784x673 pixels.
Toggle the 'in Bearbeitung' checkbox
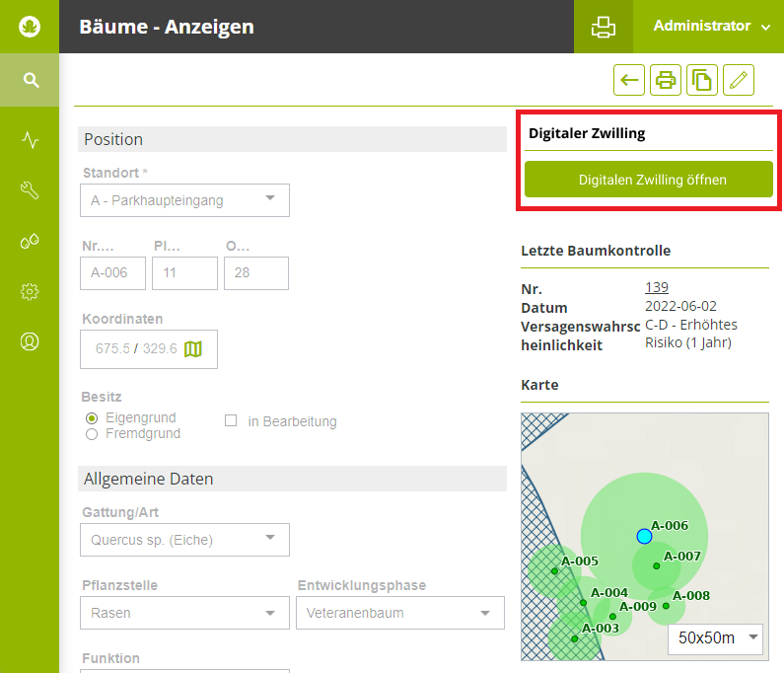231,421
